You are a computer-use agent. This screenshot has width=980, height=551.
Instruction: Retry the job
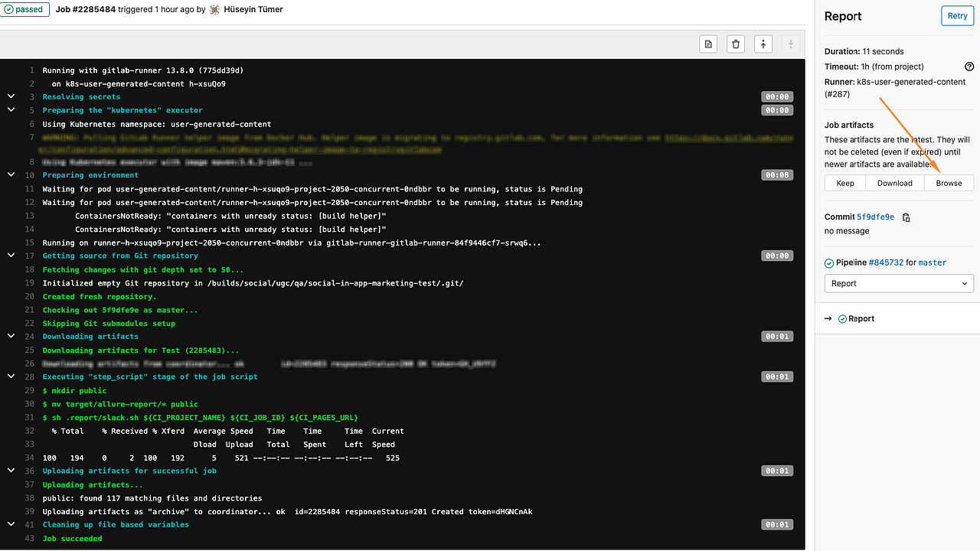(x=957, y=15)
